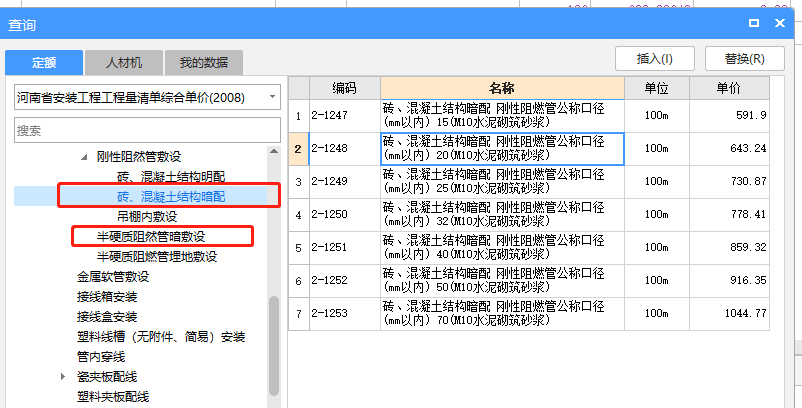Expand the 瓷夹板配线 tree node
The height and width of the screenshot is (408, 802).
point(63,377)
